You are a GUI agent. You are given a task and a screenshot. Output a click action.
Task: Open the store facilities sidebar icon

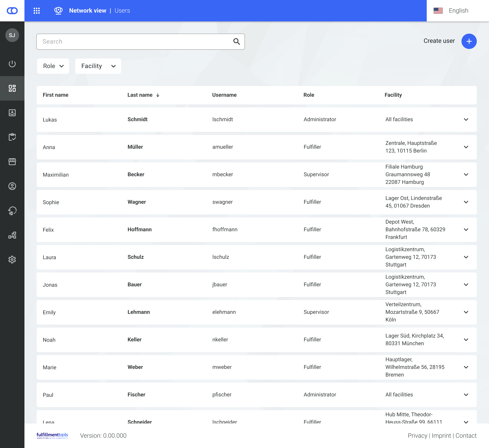coord(12,162)
